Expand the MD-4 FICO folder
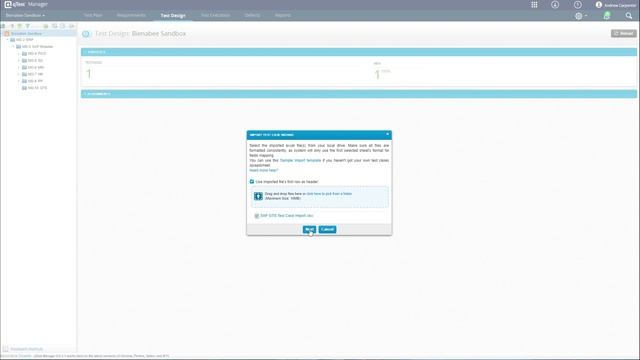 (x=19, y=54)
